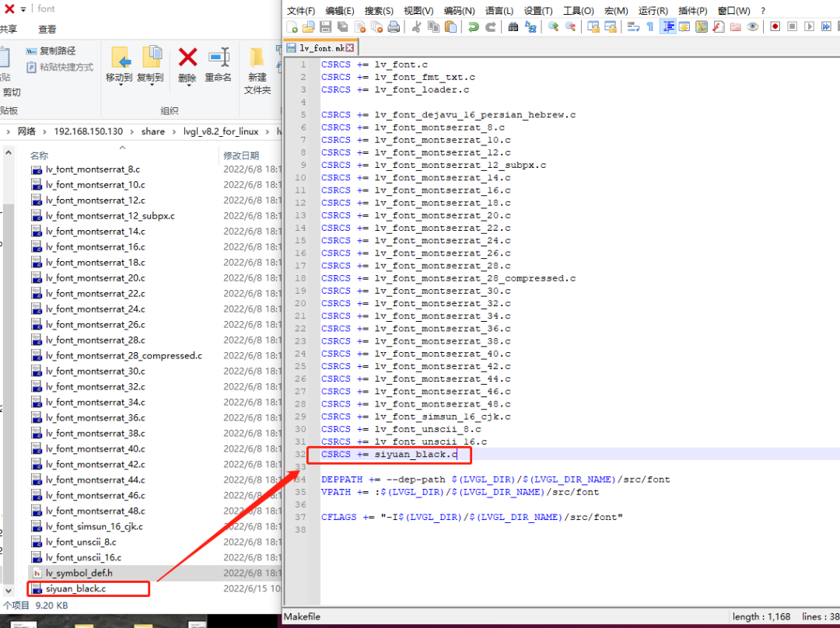
Task: Open the Replace dialog toolbar icon
Action: point(530,26)
